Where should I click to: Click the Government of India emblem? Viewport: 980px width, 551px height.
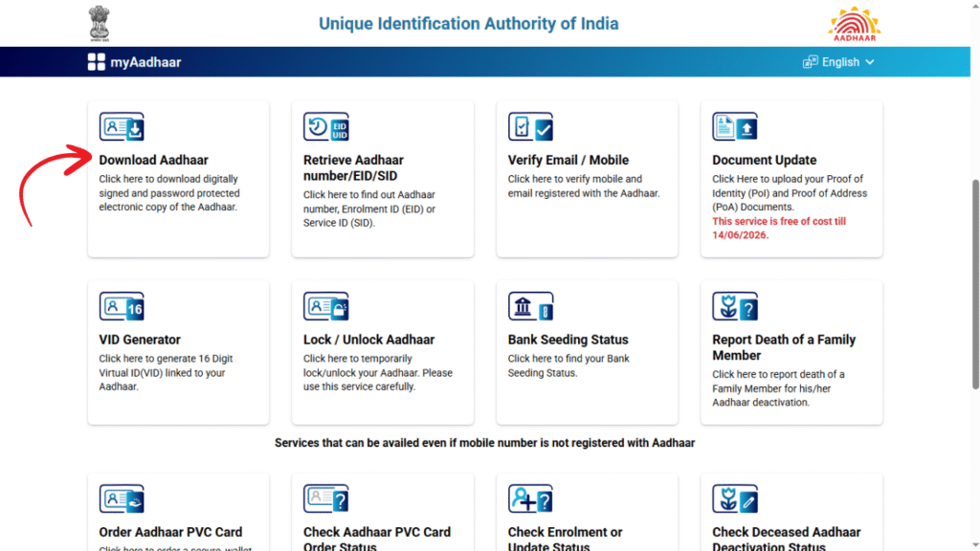[x=99, y=23]
